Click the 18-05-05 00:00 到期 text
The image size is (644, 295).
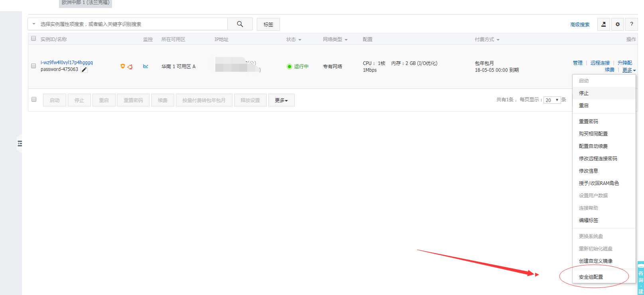coord(497,70)
